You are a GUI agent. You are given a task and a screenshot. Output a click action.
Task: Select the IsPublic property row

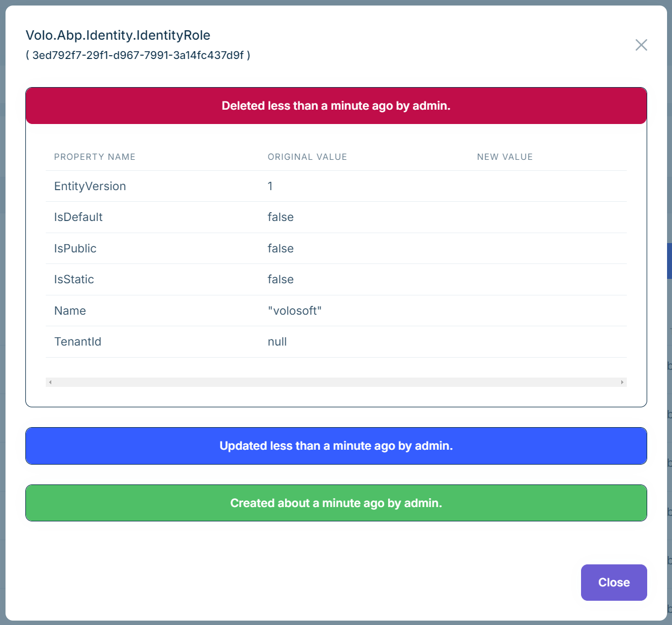(x=75, y=248)
